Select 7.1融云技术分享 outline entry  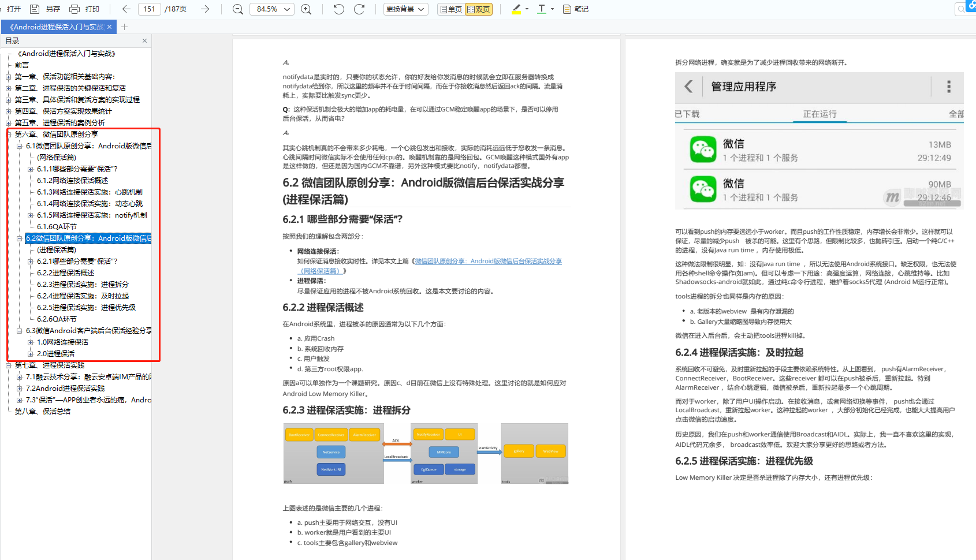coord(88,377)
